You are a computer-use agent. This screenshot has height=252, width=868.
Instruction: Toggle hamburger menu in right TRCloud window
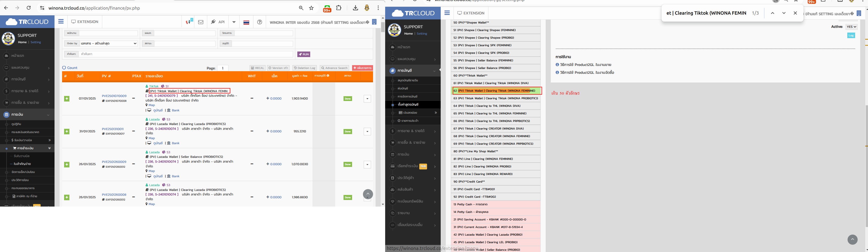[447, 13]
